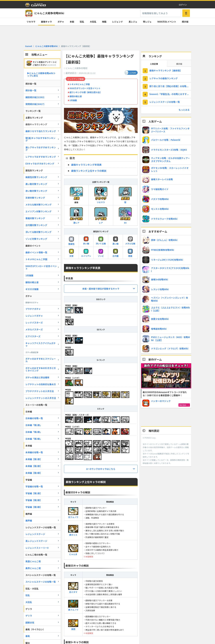Click the 黒フォノウ character icon
Viewport: 215px width, 644px height.
click(x=73, y=604)
